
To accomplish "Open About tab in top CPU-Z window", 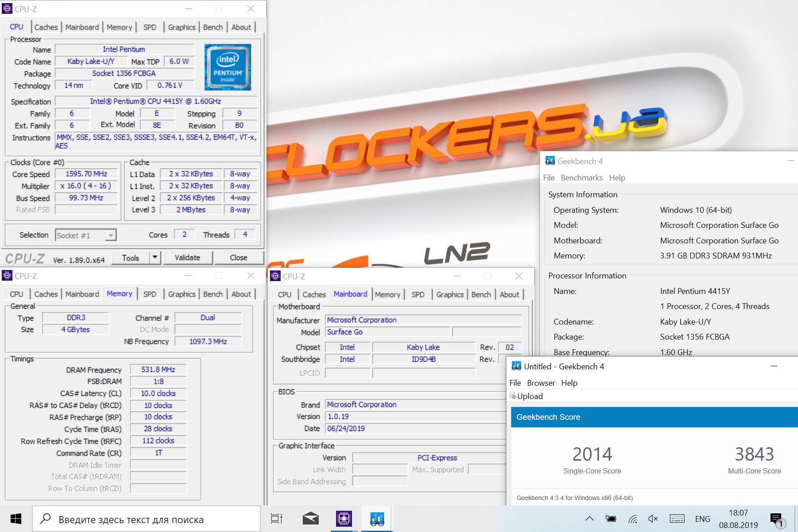I will [241, 27].
